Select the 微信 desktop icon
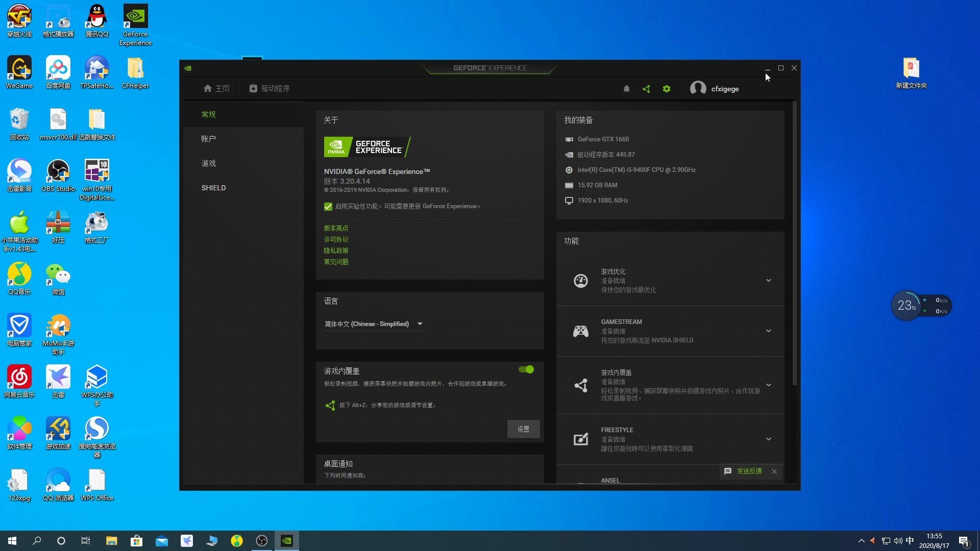The height and width of the screenshot is (551, 980). click(x=58, y=279)
